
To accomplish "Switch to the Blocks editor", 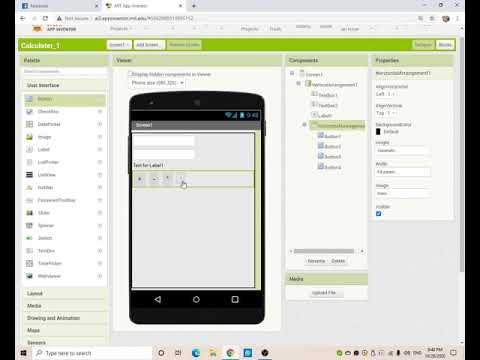I will (445, 45).
